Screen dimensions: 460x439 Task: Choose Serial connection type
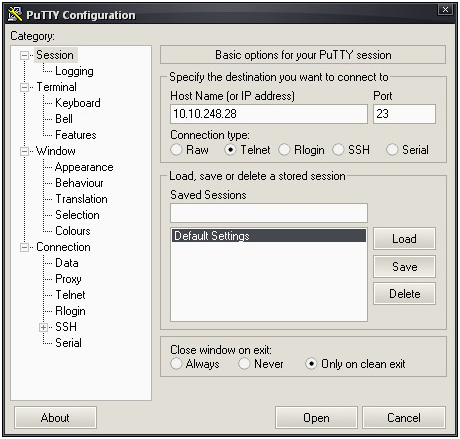(392, 150)
